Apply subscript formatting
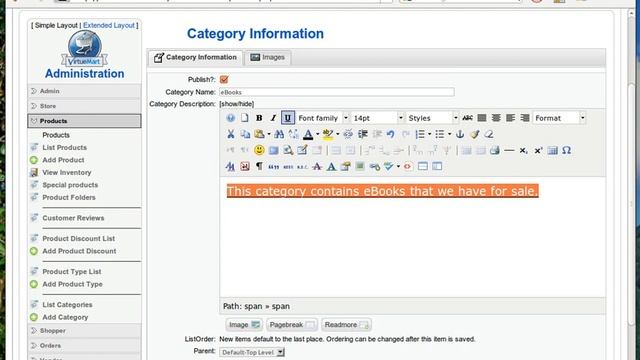This screenshot has height=360, width=640. click(x=523, y=150)
